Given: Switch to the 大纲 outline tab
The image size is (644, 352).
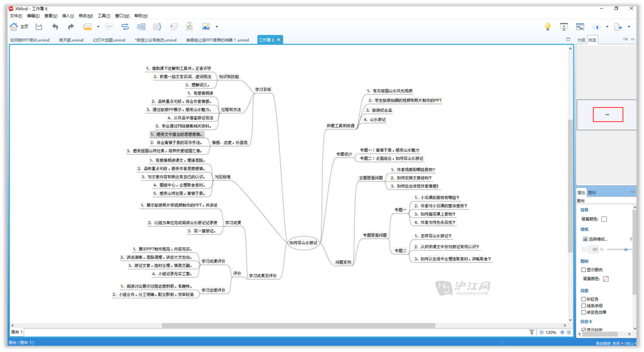Looking at the screenshot, I should tap(581, 40).
